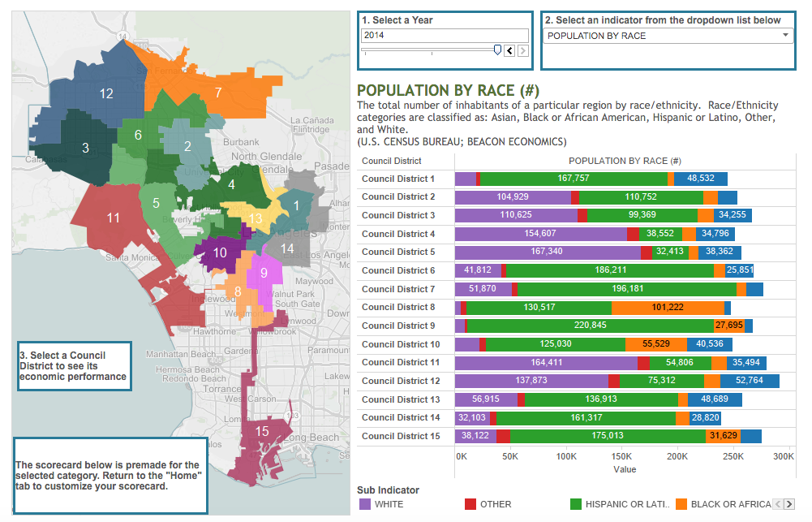
Task: Click the HISPANIC OR LATINO green legend swatch
Action: coord(577,504)
